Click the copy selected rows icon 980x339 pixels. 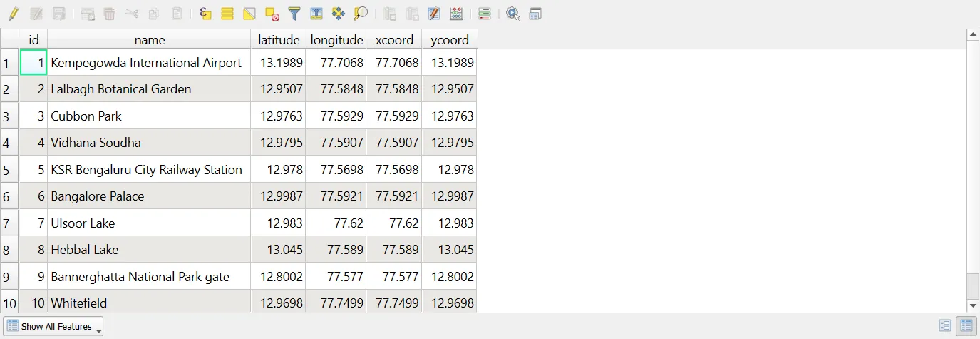point(154,14)
